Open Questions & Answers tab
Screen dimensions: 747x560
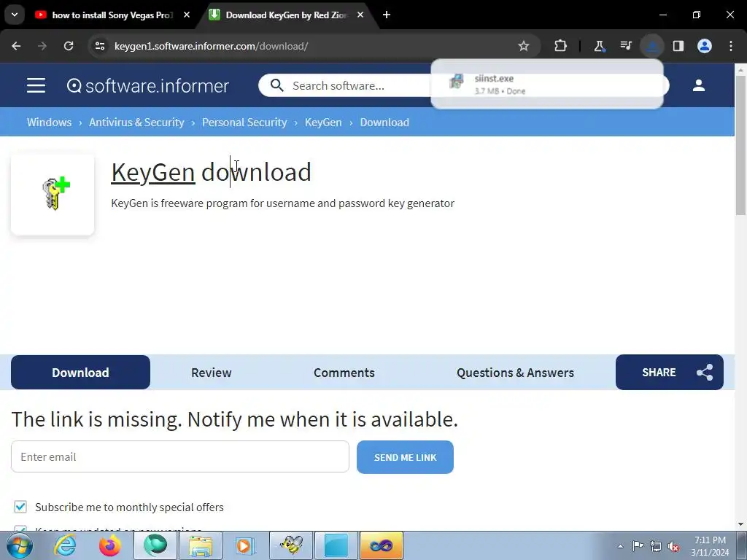(x=515, y=373)
